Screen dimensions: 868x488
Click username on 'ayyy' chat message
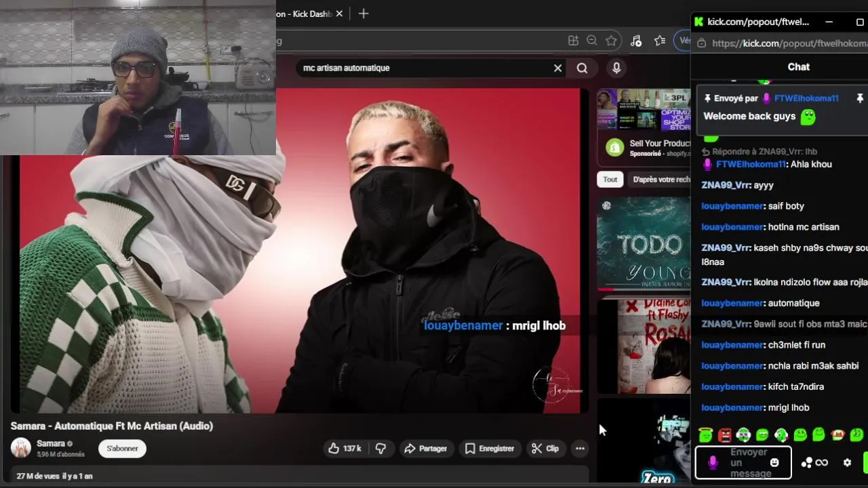pos(726,185)
